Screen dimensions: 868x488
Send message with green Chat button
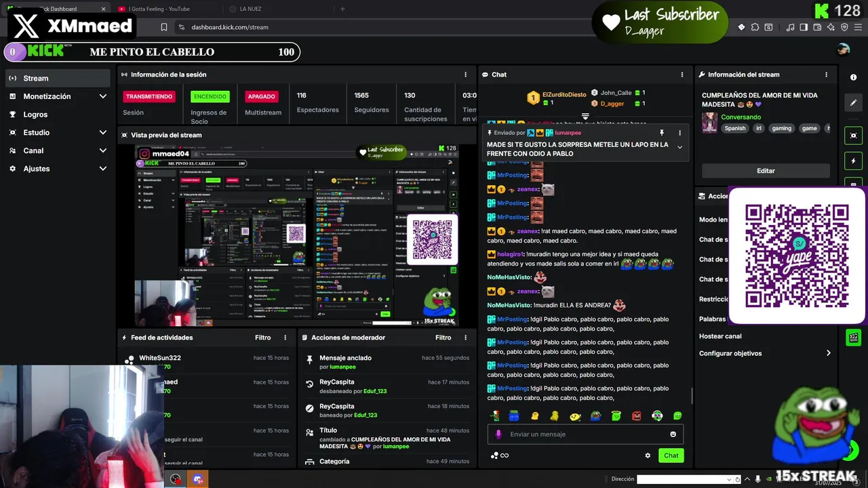(671, 455)
